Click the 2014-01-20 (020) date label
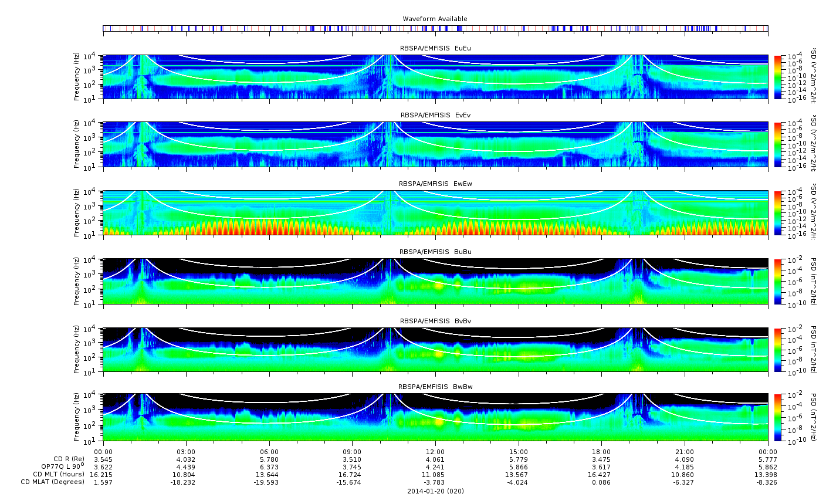Screen dimensions: 826x504 pos(435,491)
